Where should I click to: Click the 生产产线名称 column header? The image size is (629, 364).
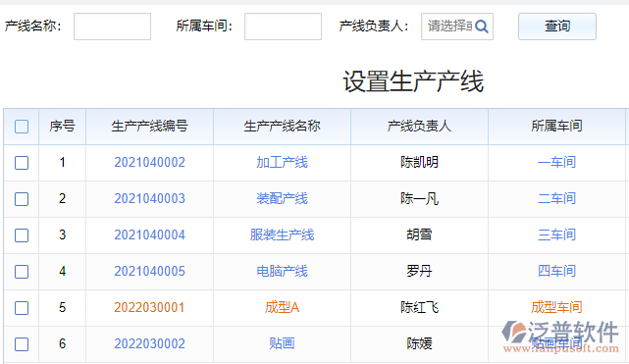(x=282, y=127)
